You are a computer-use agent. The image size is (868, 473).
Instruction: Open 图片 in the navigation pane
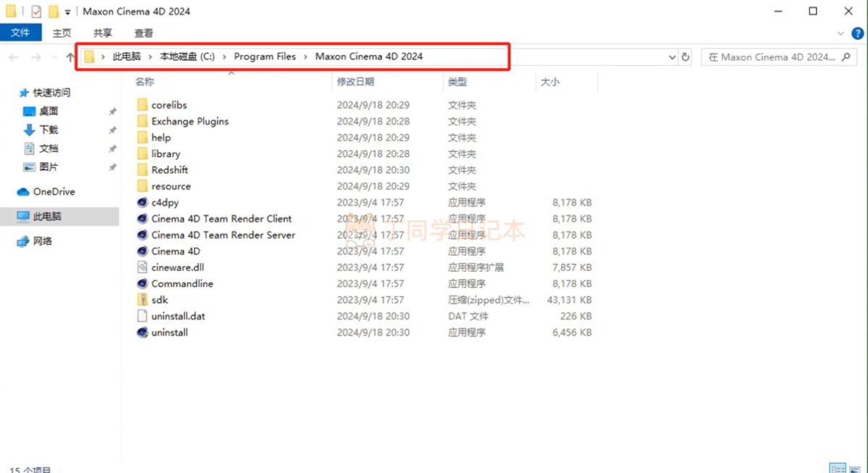pos(49,167)
